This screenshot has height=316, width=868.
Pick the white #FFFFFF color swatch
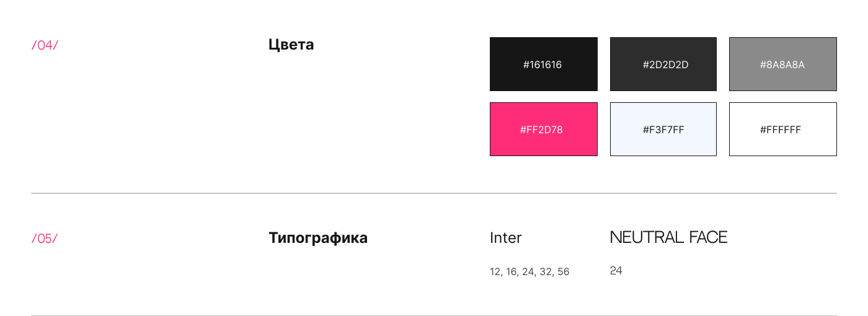[x=782, y=129]
